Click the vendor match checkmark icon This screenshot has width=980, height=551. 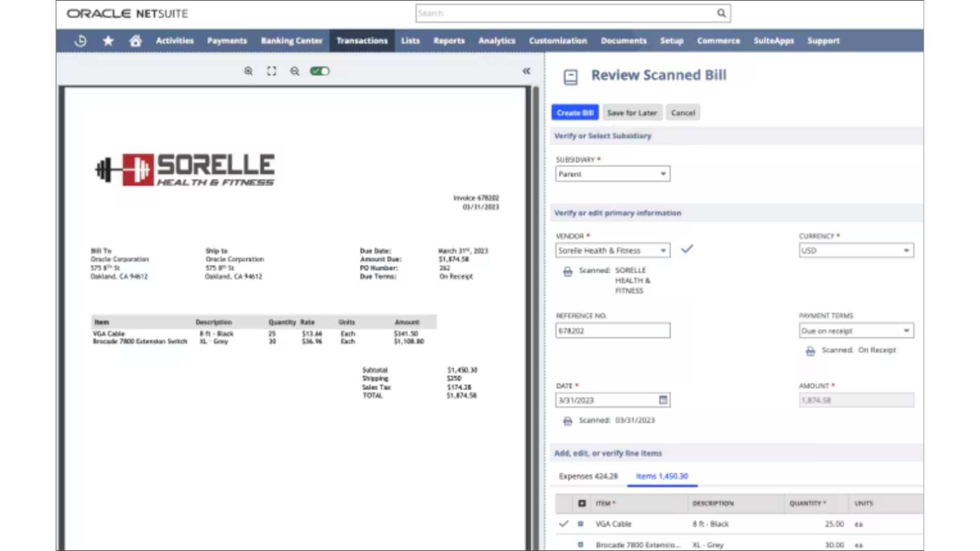click(x=687, y=249)
